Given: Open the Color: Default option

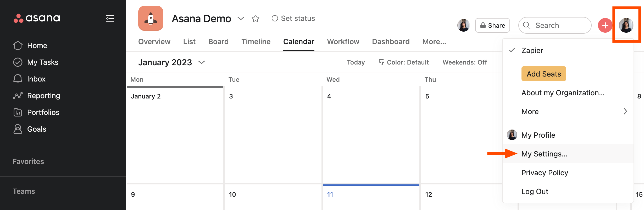Looking at the screenshot, I should coord(404,62).
